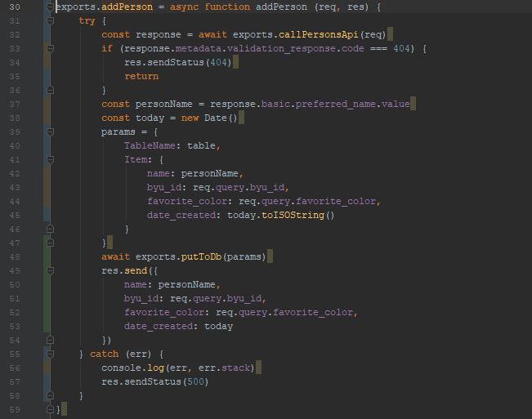Click fold end marker on line 46
Screen dimensions: 532x419
pos(50,230)
